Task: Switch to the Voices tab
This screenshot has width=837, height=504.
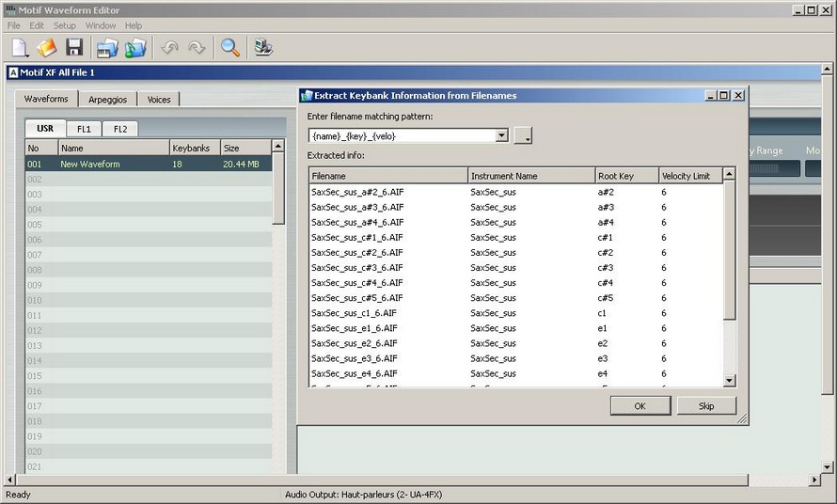Action: tap(159, 100)
